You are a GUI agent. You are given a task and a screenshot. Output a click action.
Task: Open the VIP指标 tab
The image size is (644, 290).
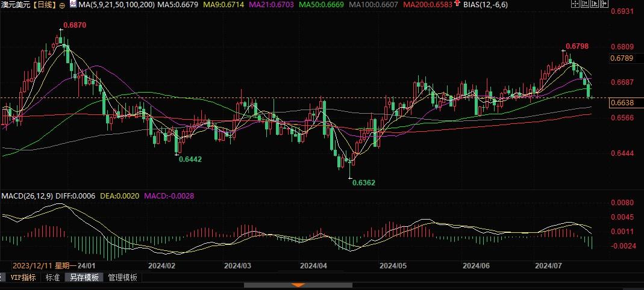23,278
